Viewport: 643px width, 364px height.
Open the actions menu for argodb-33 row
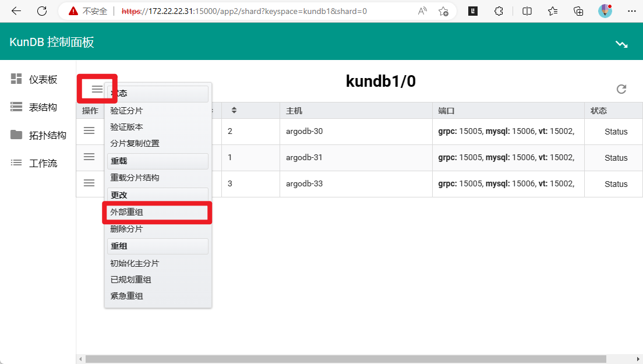point(89,182)
